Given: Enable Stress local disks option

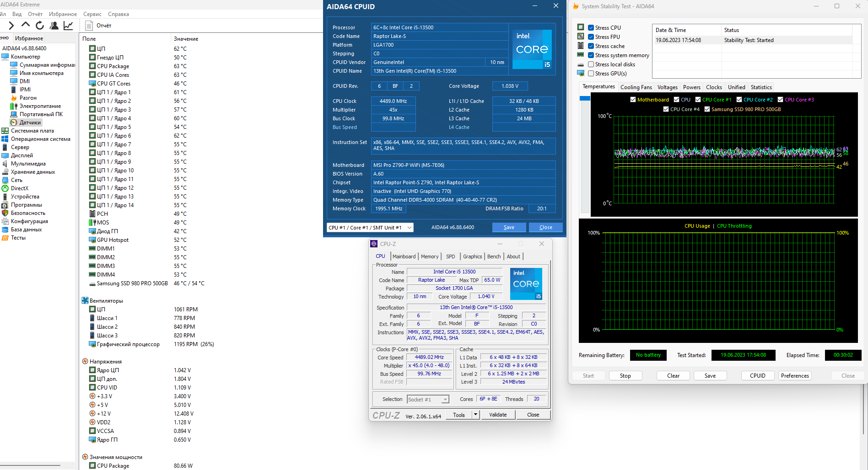Looking at the screenshot, I should coord(591,64).
